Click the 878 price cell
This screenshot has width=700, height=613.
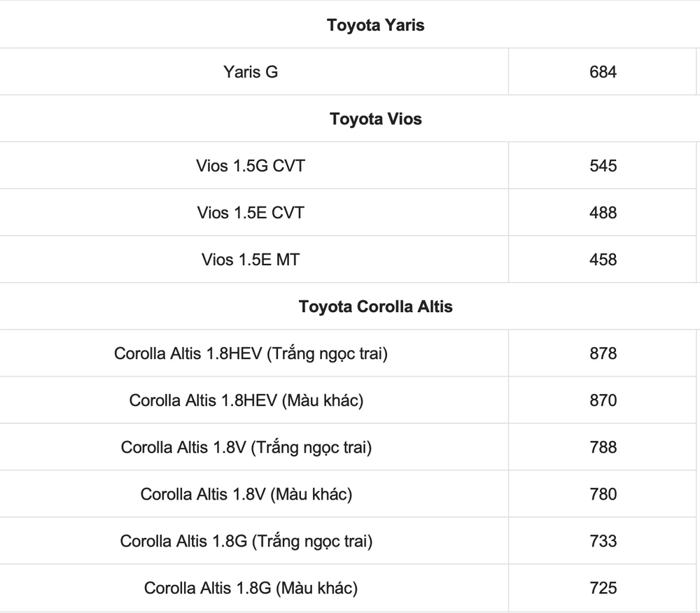(x=603, y=353)
